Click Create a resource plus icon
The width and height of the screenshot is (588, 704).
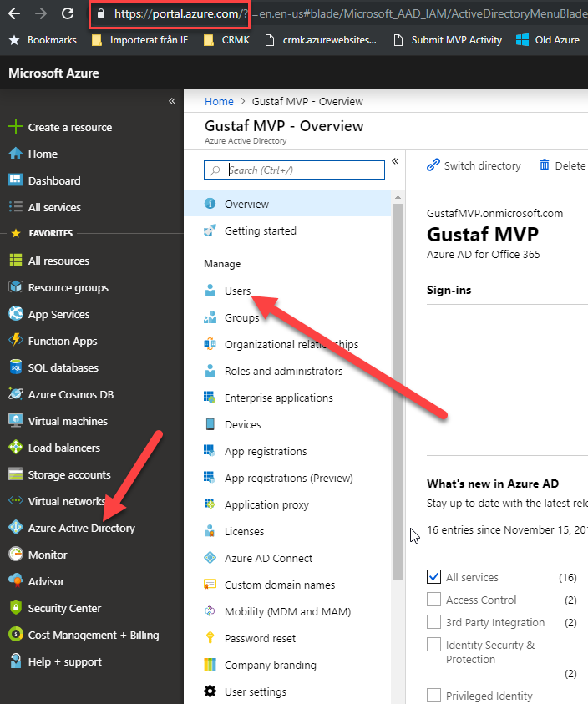[x=15, y=127]
